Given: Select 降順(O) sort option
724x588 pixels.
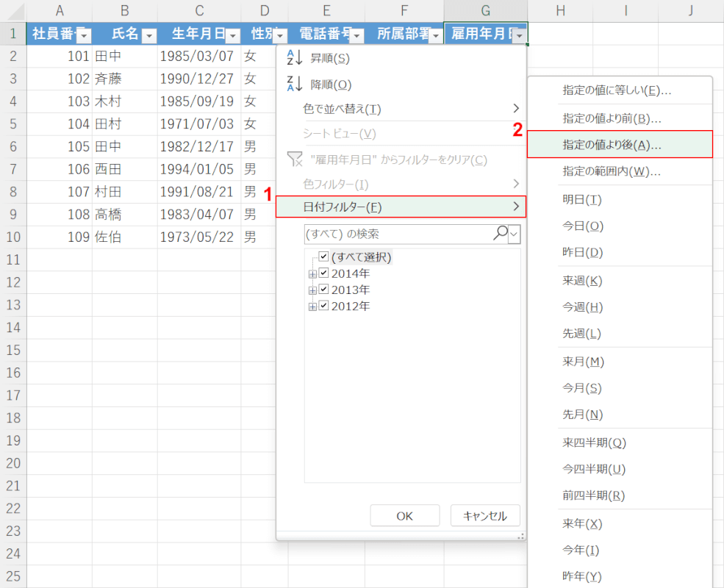Looking at the screenshot, I should [401, 85].
